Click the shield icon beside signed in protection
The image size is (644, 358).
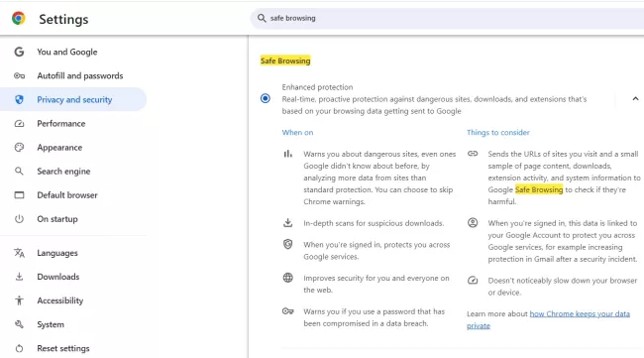pyautogui.click(x=288, y=244)
